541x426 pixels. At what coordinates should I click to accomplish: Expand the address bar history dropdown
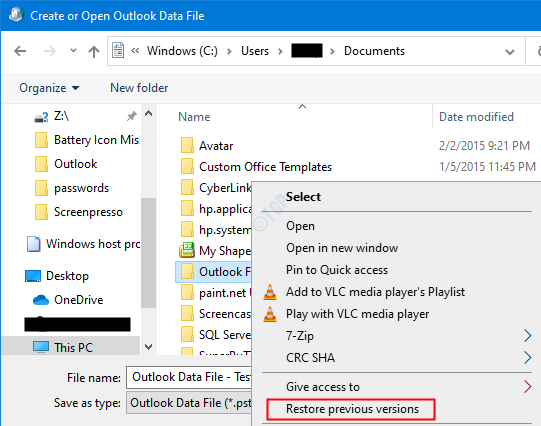(x=510, y=52)
